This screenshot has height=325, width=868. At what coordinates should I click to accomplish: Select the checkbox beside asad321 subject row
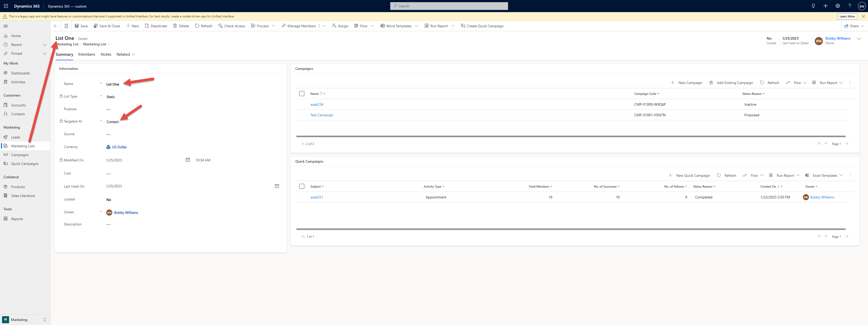pyautogui.click(x=302, y=197)
